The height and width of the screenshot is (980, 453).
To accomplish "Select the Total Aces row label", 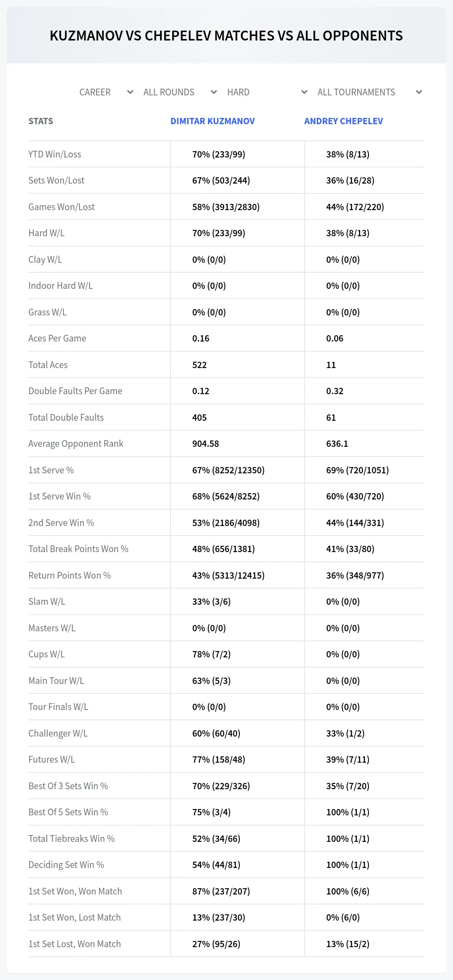I will pos(48,365).
